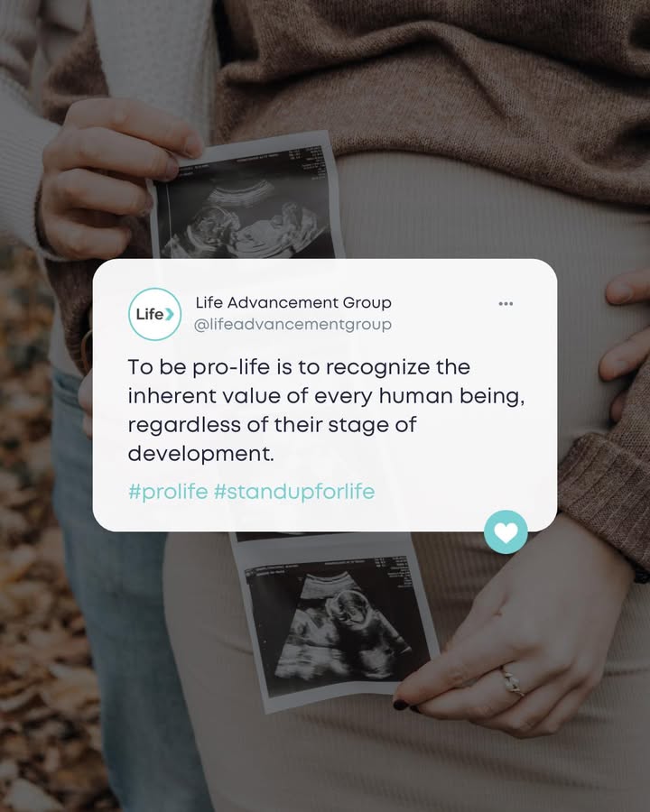Click the Life logo profile avatar

click(x=155, y=314)
